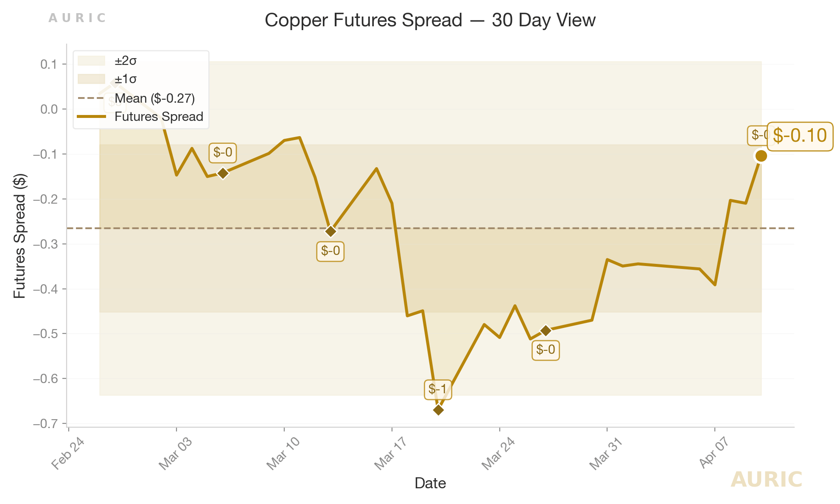The height and width of the screenshot is (504, 840).
Task: Click the diamond marker sitting on the mean line
Action: 330,231
